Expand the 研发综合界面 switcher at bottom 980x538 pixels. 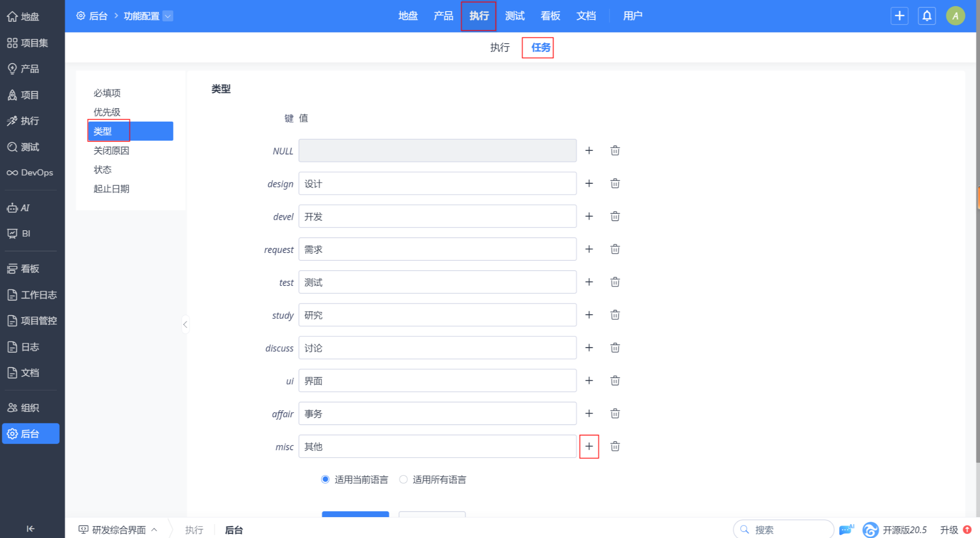tap(118, 530)
